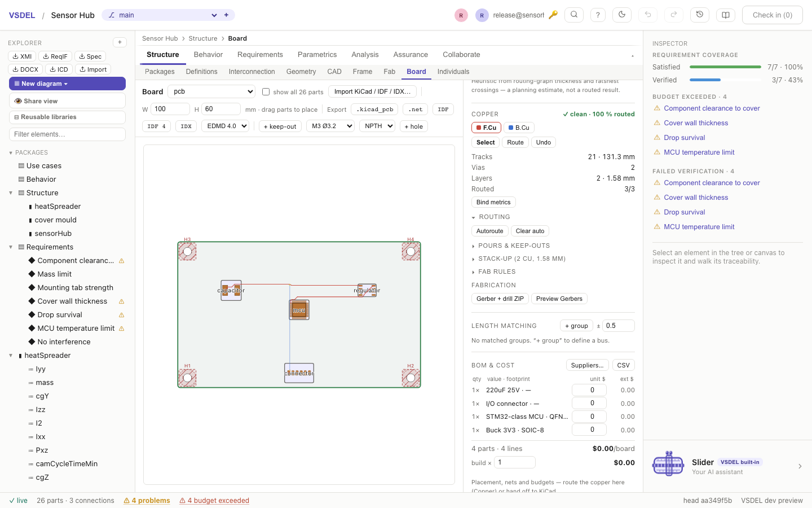Expand Pours & Keep-outs section
This screenshot has height=508, width=812.
511,246
